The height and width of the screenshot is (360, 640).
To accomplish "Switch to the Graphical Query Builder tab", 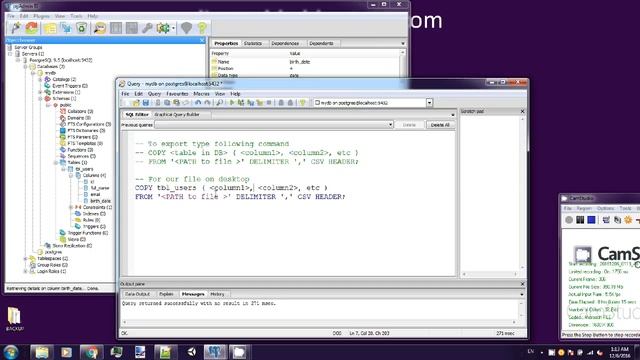I will (x=177, y=115).
